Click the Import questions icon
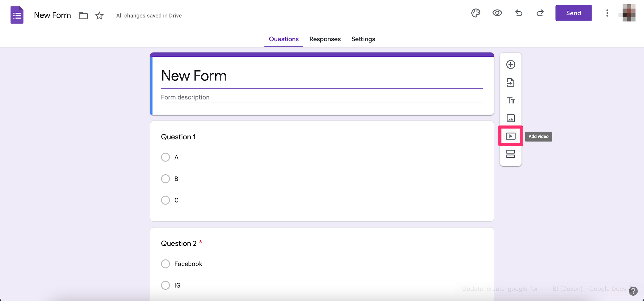Image resolution: width=644 pixels, height=301 pixels. tap(511, 82)
